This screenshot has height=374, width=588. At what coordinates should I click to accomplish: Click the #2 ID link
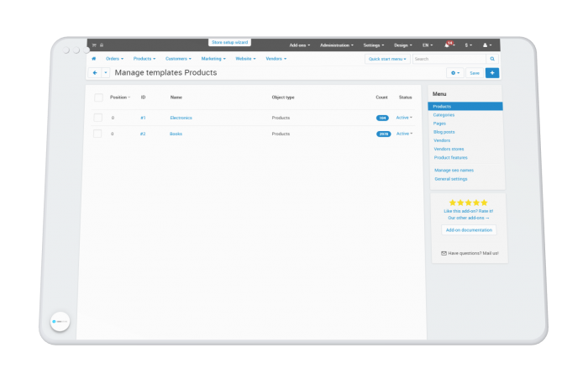point(143,134)
